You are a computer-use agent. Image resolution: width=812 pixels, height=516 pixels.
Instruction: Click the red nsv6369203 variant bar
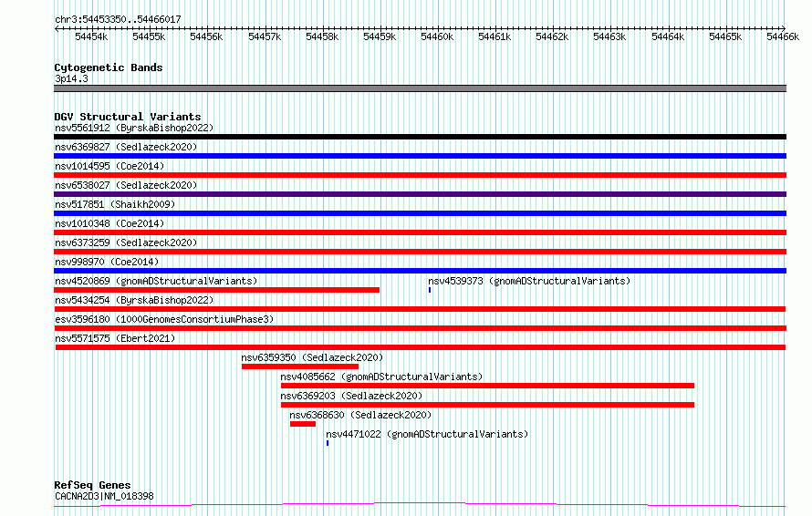[487, 405]
